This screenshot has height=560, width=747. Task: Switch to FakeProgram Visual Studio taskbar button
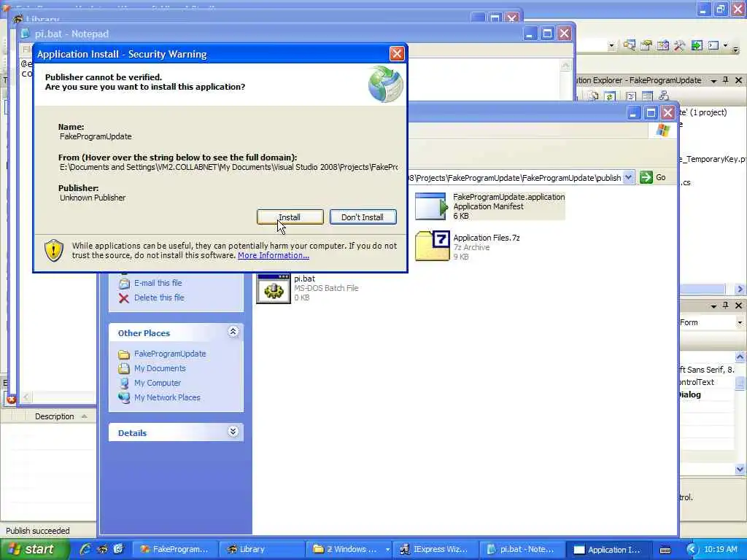coord(174,550)
